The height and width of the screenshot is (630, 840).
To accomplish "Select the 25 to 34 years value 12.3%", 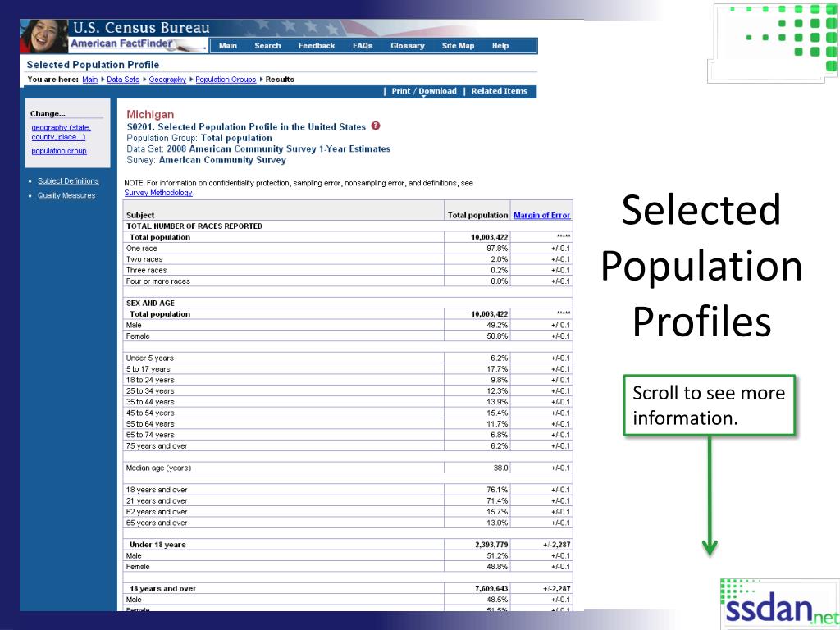I will 497,391.
